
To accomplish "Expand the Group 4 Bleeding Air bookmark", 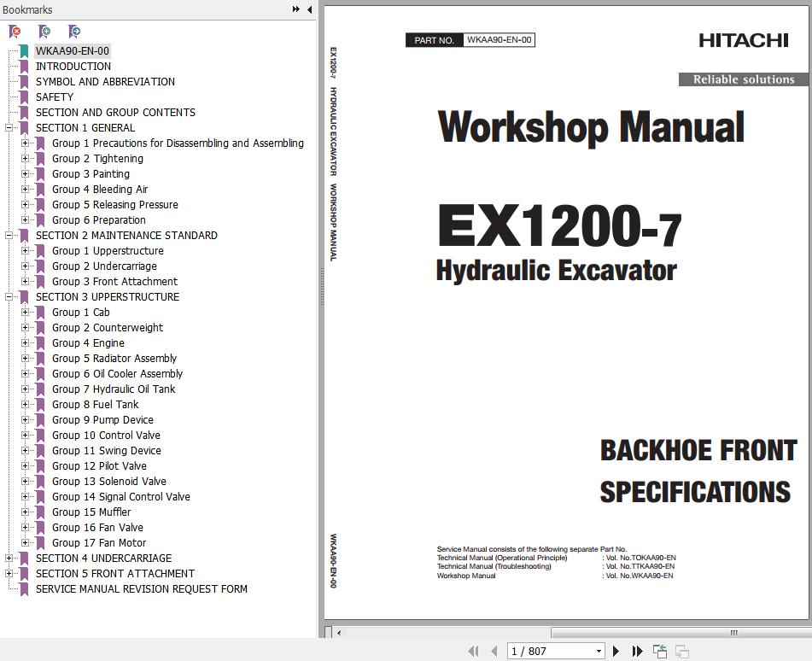I will [25, 190].
